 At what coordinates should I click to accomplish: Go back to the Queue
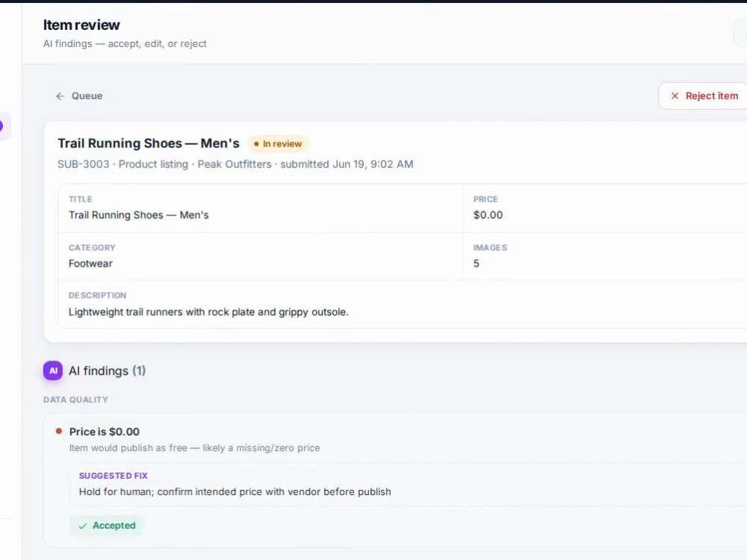click(79, 96)
